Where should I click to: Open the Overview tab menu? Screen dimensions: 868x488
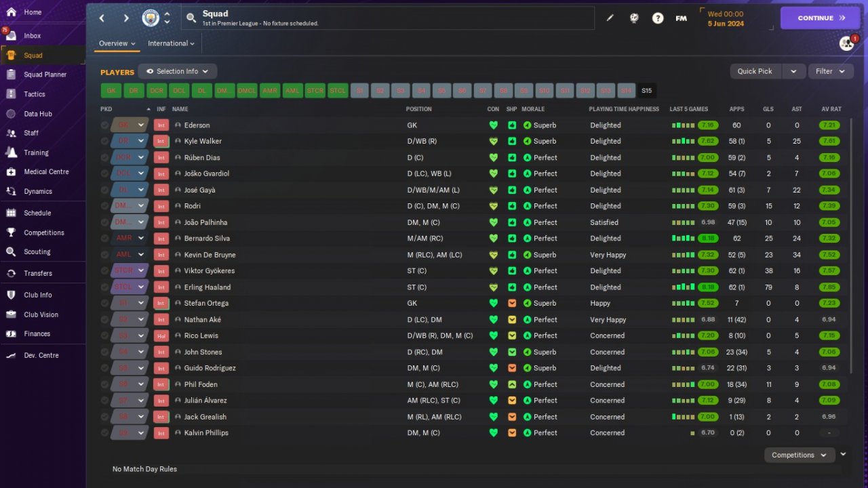point(117,43)
